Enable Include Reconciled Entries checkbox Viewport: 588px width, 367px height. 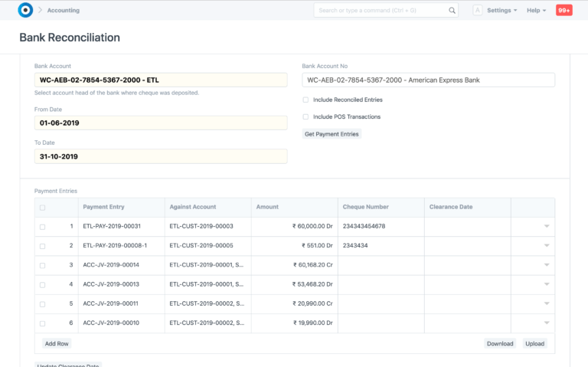305,100
